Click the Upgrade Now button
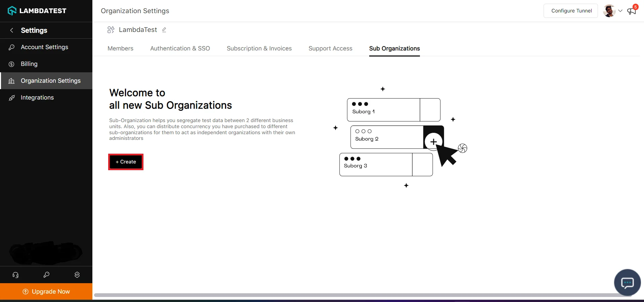Viewport: 644px width, 302px height. [46, 292]
